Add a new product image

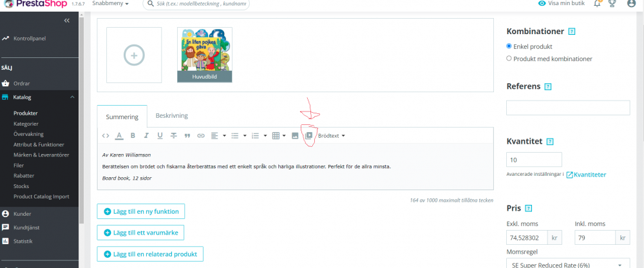(134, 55)
